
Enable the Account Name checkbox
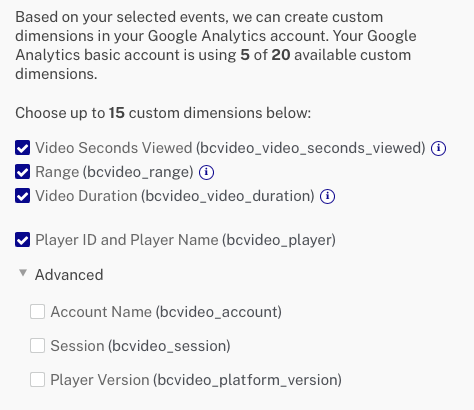tap(37, 311)
